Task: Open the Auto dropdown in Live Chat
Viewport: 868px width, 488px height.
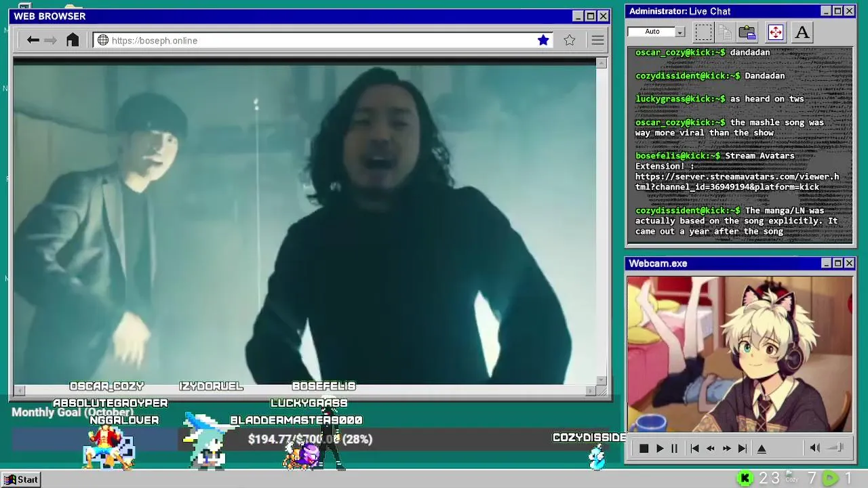Action: 680,32
